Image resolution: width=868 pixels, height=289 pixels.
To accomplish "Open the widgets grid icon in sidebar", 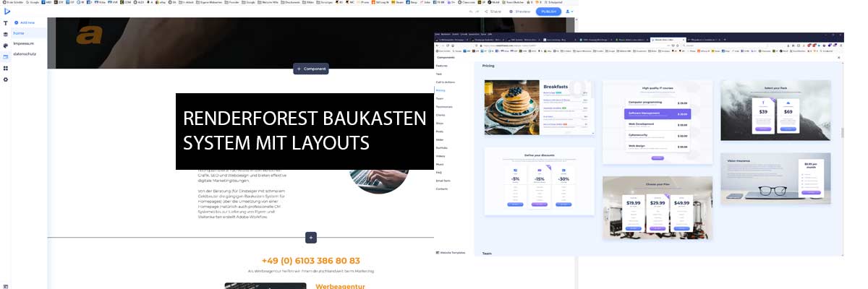I will (6, 68).
